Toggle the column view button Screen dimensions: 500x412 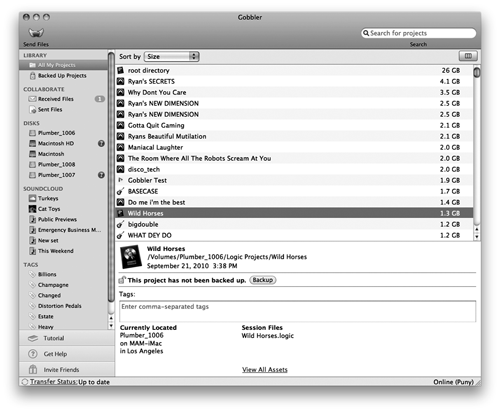pyautogui.click(x=468, y=56)
